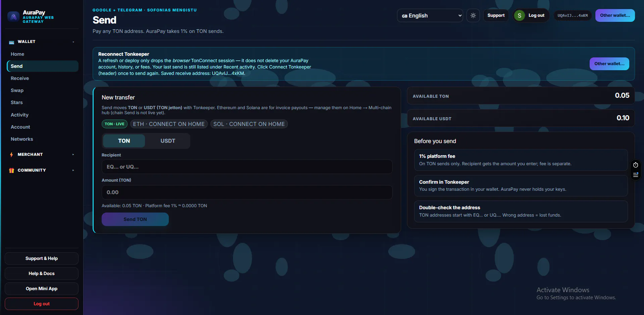This screenshot has width=644, height=315.
Task: Expand the MERCHANT sidebar section
Action: tap(42, 154)
